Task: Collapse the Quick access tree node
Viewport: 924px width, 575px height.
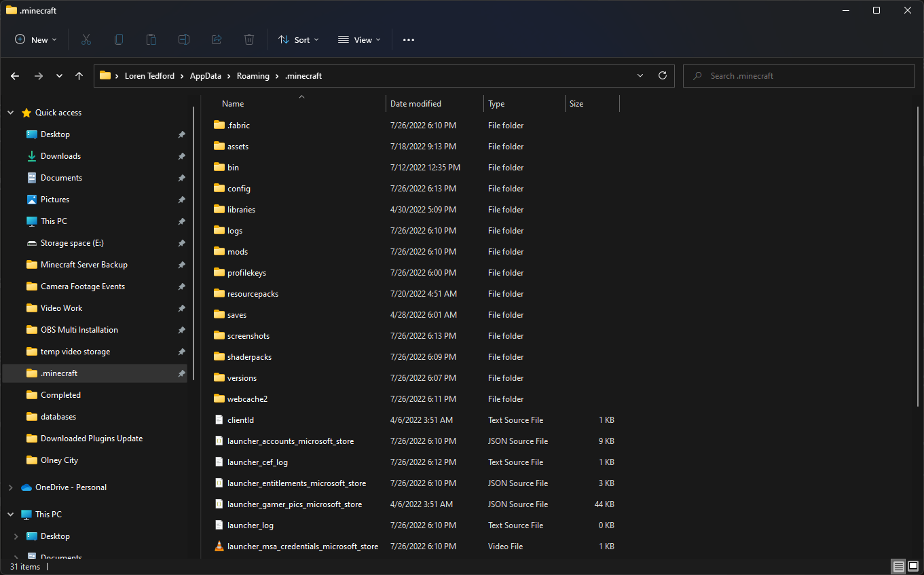Action: [10, 113]
